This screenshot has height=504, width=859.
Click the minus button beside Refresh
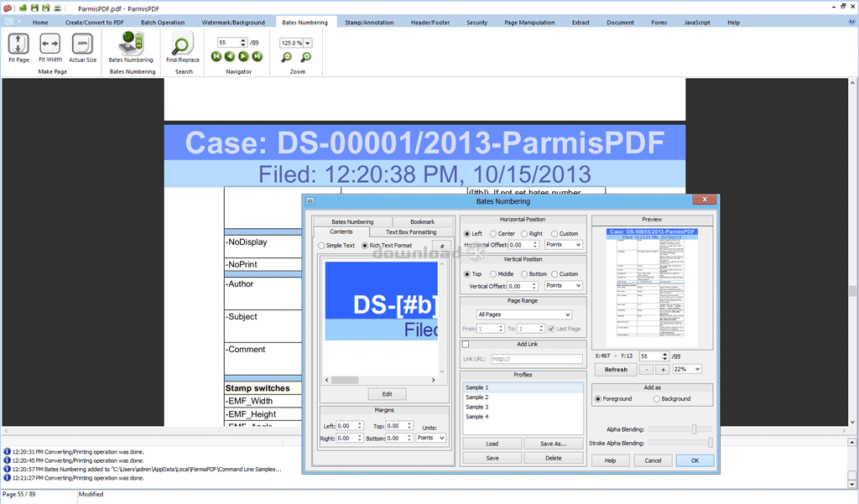pyautogui.click(x=647, y=370)
